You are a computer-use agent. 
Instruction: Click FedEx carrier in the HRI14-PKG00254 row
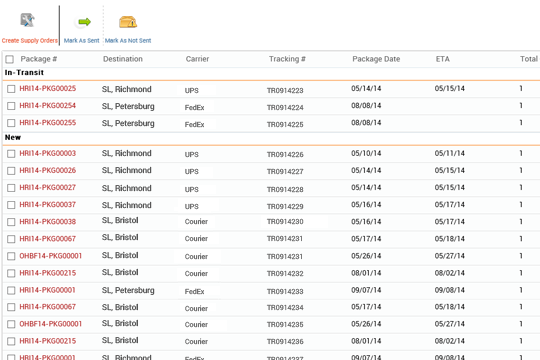[195, 107]
